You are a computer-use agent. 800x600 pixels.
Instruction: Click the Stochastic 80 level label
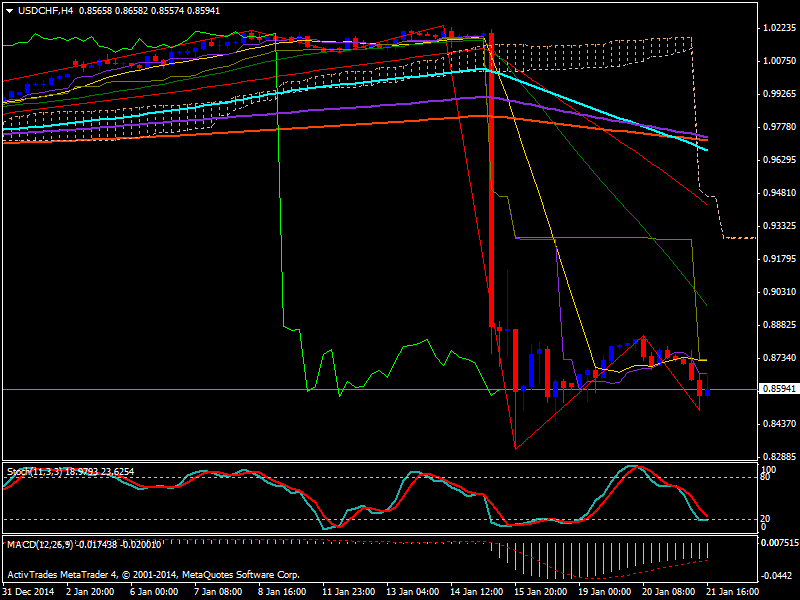point(765,477)
